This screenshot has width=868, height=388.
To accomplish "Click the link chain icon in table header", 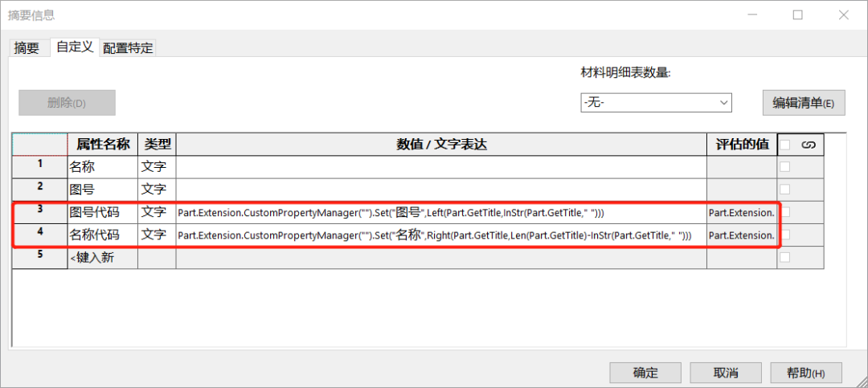I will [x=809, y=145].
